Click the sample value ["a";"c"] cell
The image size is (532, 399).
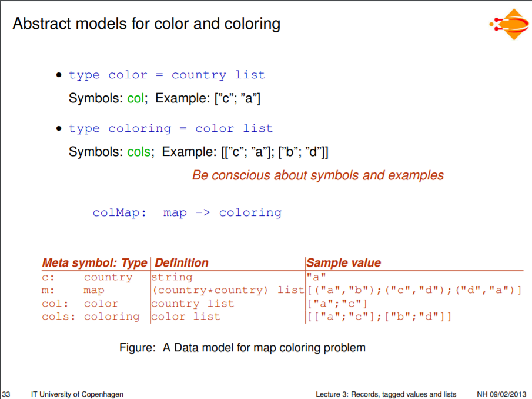pos(337,304)
